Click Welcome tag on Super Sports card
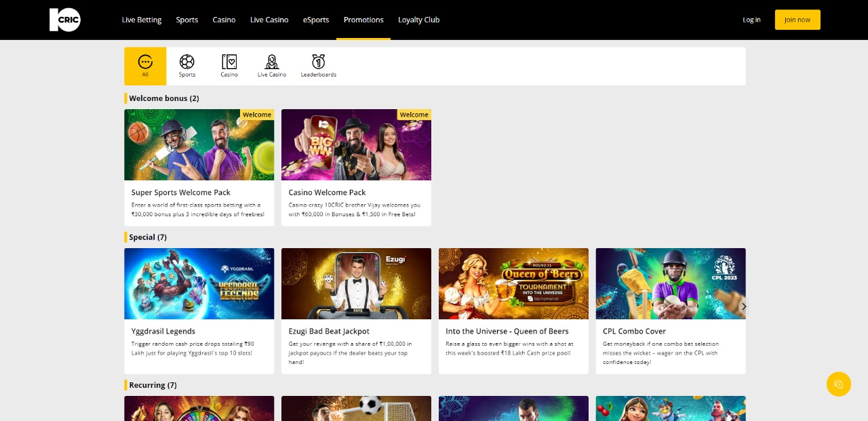 (x=257, y=115)
